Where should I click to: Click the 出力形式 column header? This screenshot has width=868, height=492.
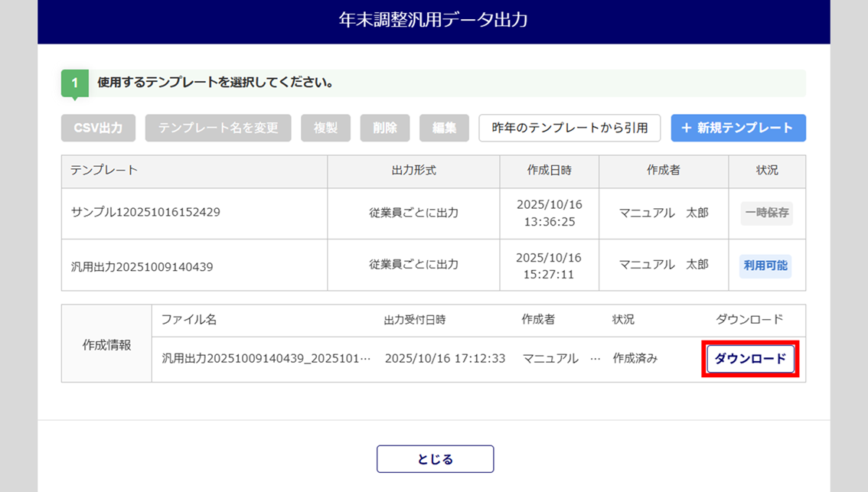(x=413, y=171)
